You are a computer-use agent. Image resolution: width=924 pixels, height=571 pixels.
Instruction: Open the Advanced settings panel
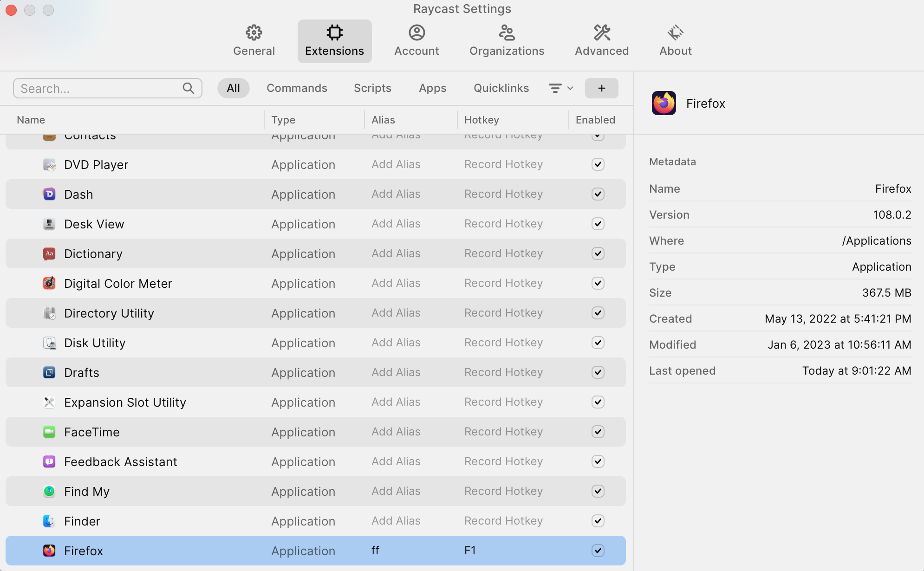click(602, 40)
